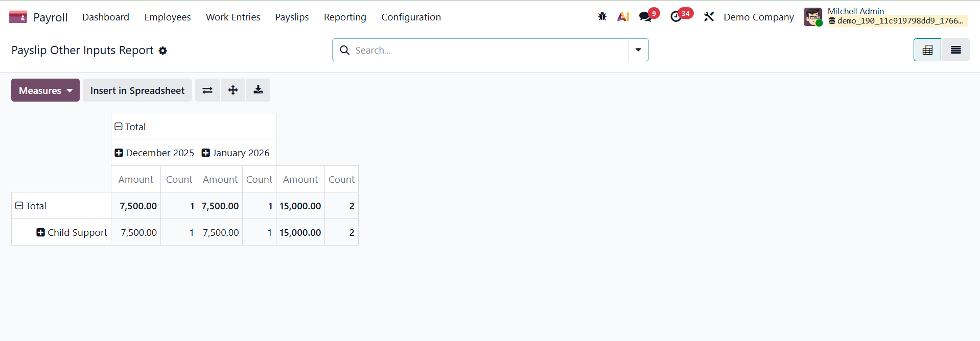Click the flip axis arrows icon
The height and width of the screenshot is (341, 980).
pos(207,90)
